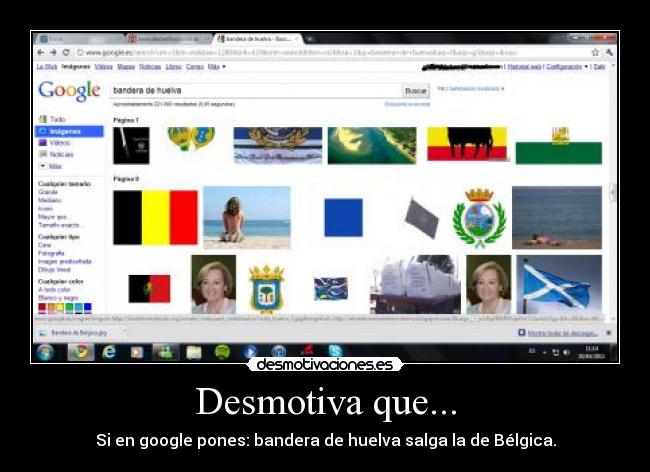This screenshot has height=472, width=650.
Task: Filter by 'Blanco y negro' color
Action: (58, 298)
